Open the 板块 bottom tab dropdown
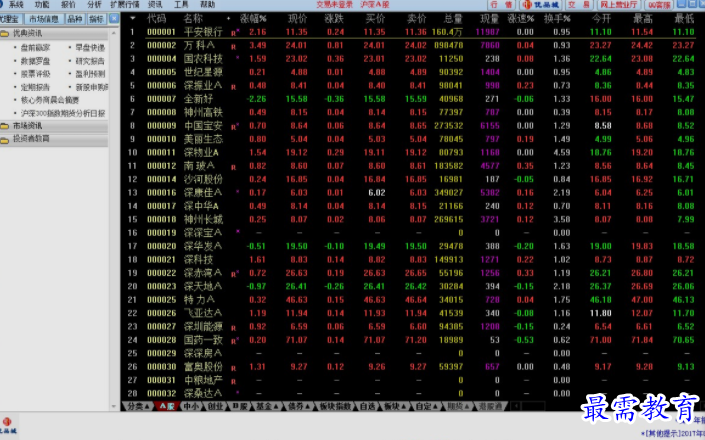This screenshot has height=440, width=705. tap(395, 406)
